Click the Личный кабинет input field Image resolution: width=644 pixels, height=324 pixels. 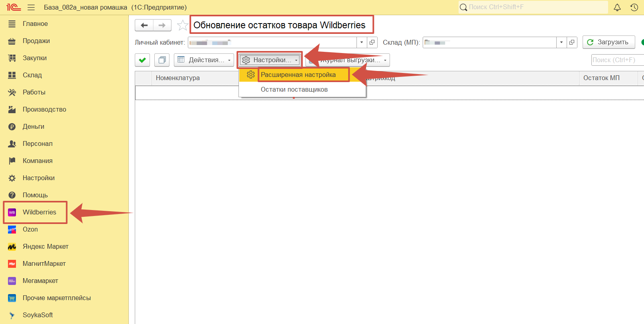pos(272,42)
